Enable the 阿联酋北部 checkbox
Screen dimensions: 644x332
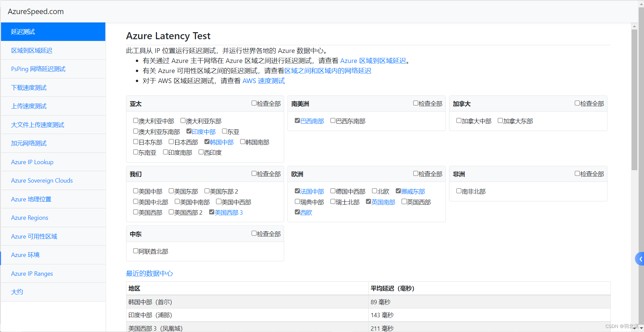click(136, 251)
